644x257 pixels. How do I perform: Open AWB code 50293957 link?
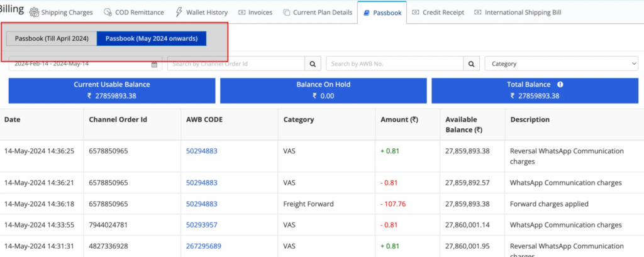tap(202, 225)
